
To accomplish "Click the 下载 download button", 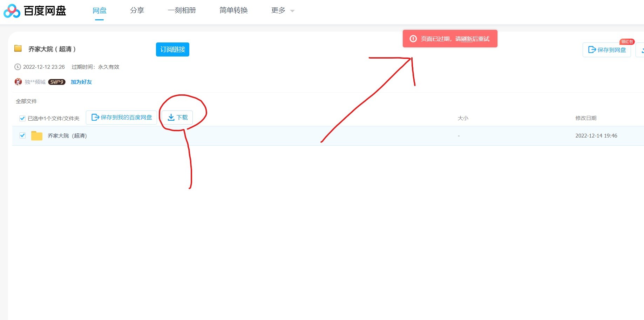I will pyautogui.click(x=177, y=117).
